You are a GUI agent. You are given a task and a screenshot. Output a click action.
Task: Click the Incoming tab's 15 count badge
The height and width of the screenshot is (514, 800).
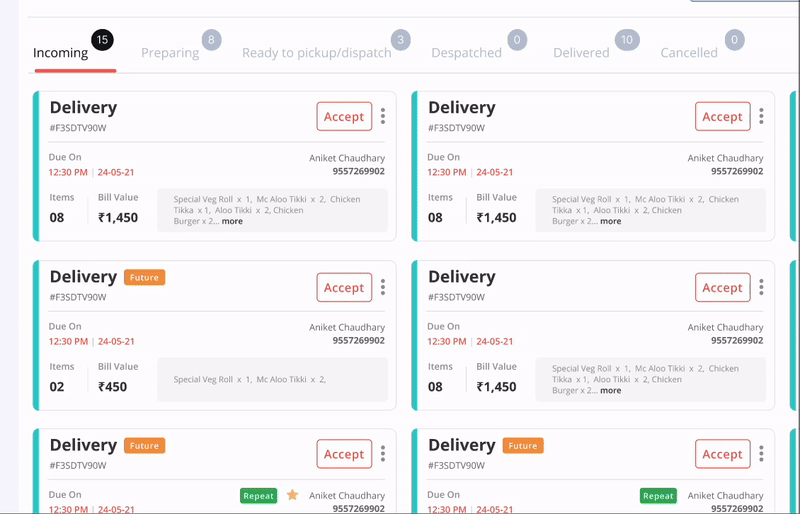click(102, 40)
